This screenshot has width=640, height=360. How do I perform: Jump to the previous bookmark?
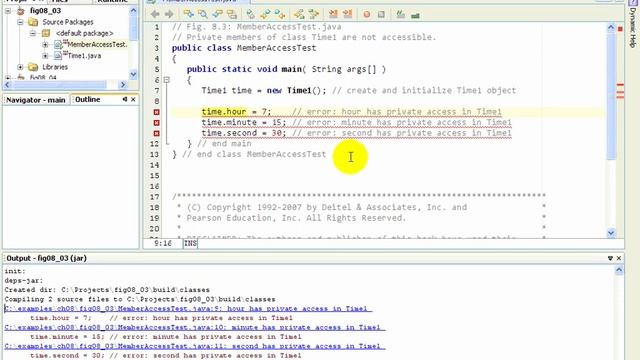(265, 14)
